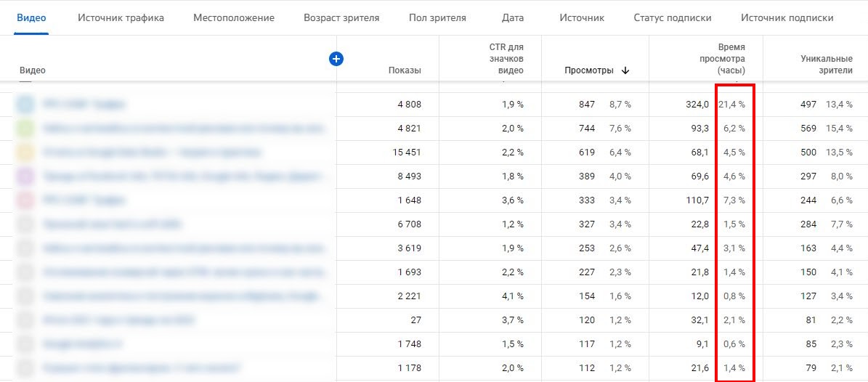Click the Уникальные зрители column header
This screenshot has width=868, height=382.
coord(826,64)
